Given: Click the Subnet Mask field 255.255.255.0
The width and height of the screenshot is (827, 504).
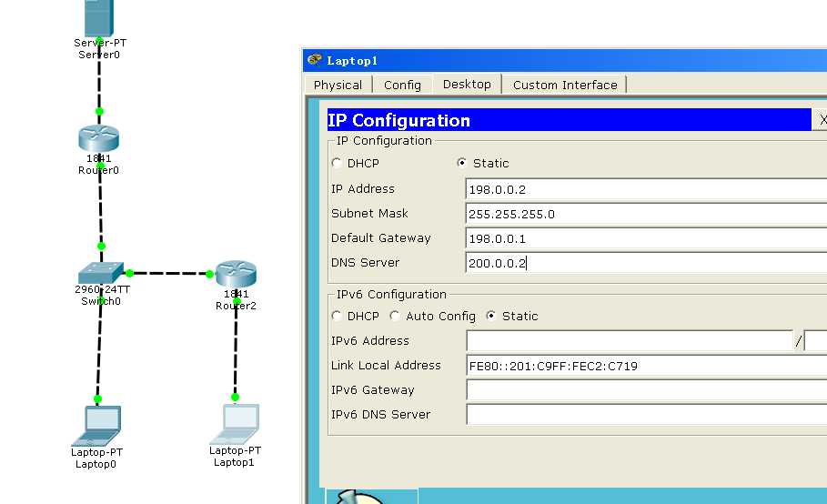Looking at the screenshot, I should click(x=646, y=214).
